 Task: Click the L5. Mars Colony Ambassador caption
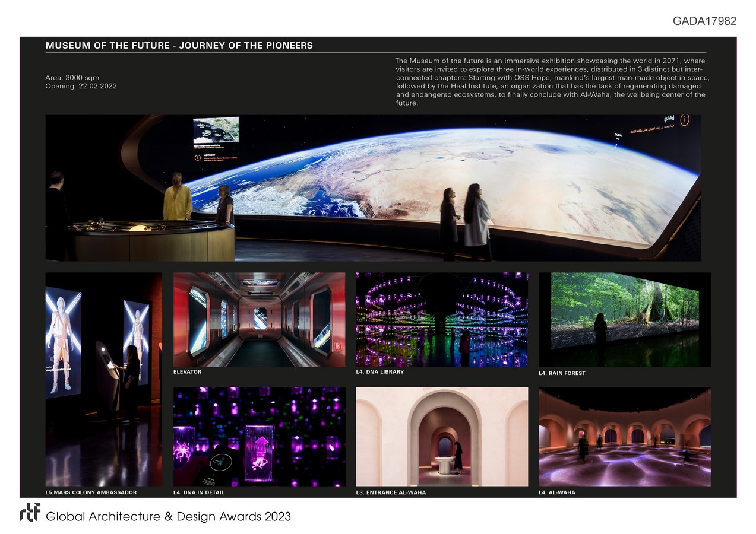click(x=91, y=492)
